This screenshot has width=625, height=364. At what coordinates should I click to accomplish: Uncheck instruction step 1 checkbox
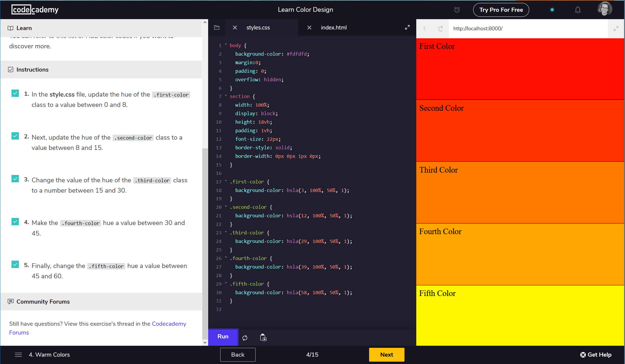pyautogui.click(x=15, y=93)
